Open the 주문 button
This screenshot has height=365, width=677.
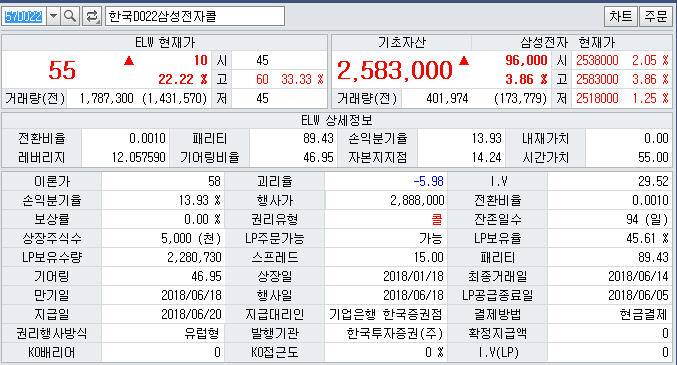tap(655, 16)
